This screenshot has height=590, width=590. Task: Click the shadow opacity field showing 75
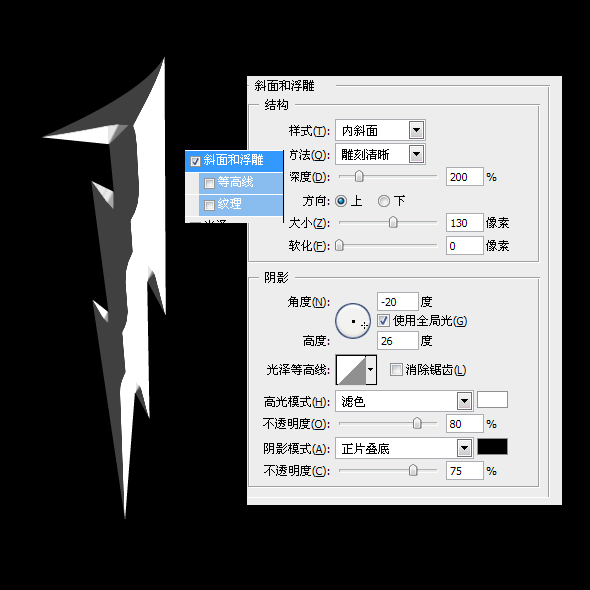coord(465,471)
